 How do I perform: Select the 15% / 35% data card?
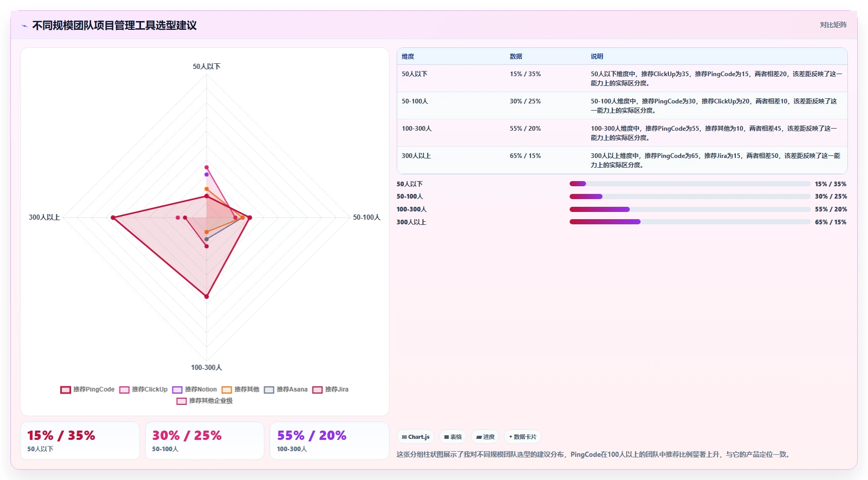80,440
